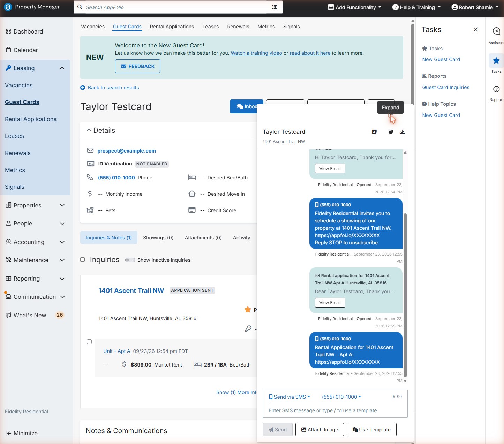Select the Tasks star icon in right rail
Image resolution: width=504 pixels, height=444 pixels.
coord(496,61)
